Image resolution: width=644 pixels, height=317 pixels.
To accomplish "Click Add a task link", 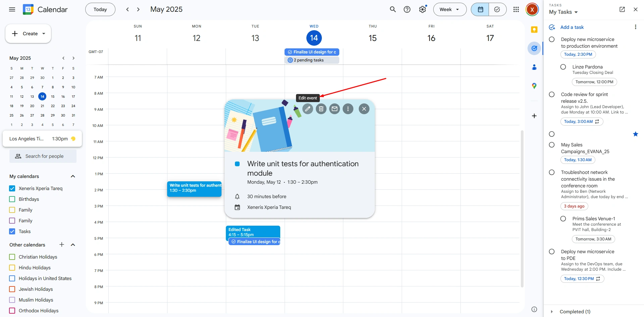I will (x=572, y=27).
